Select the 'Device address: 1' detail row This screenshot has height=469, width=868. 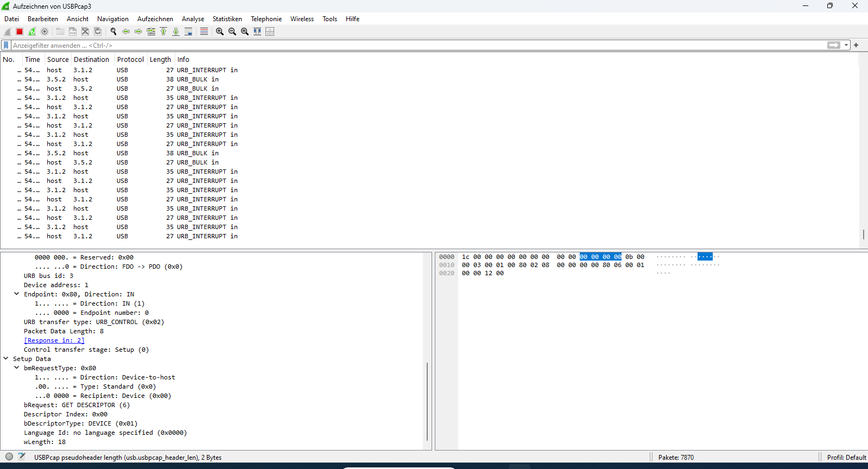click(x=56, y=285)
